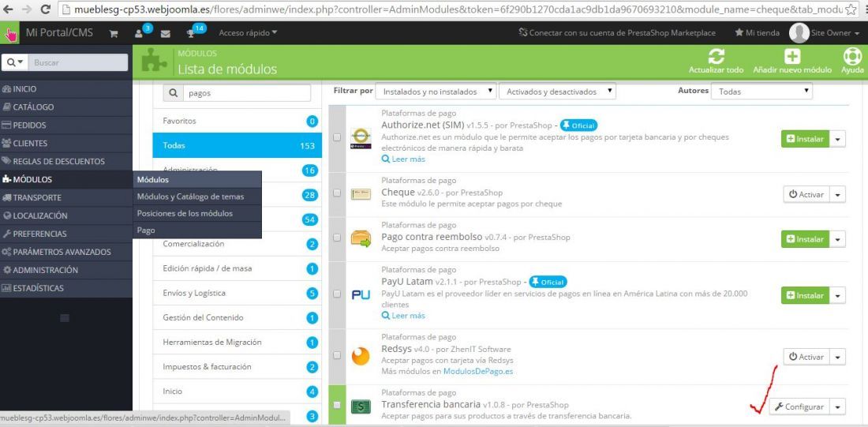This screenshot has width=868, height=427.
Task: Open Posiciones de los módulos submenu item
Action: (197, 213)
